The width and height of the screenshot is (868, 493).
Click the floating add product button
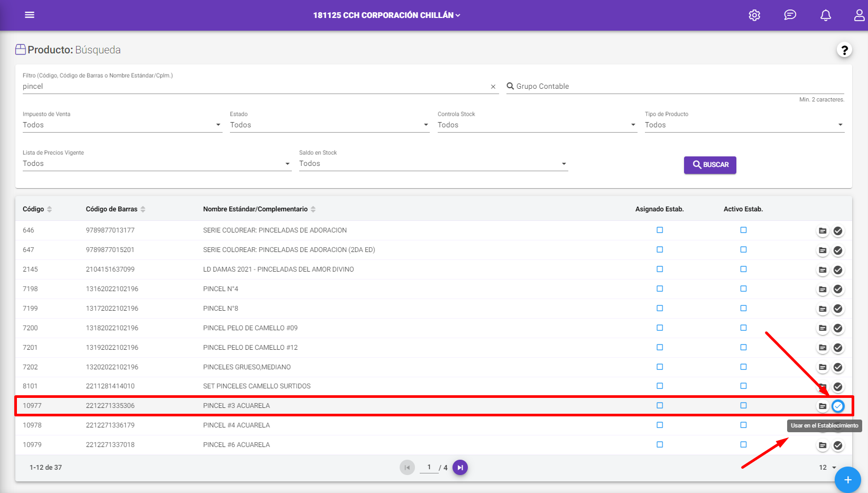tap(847, 480)
